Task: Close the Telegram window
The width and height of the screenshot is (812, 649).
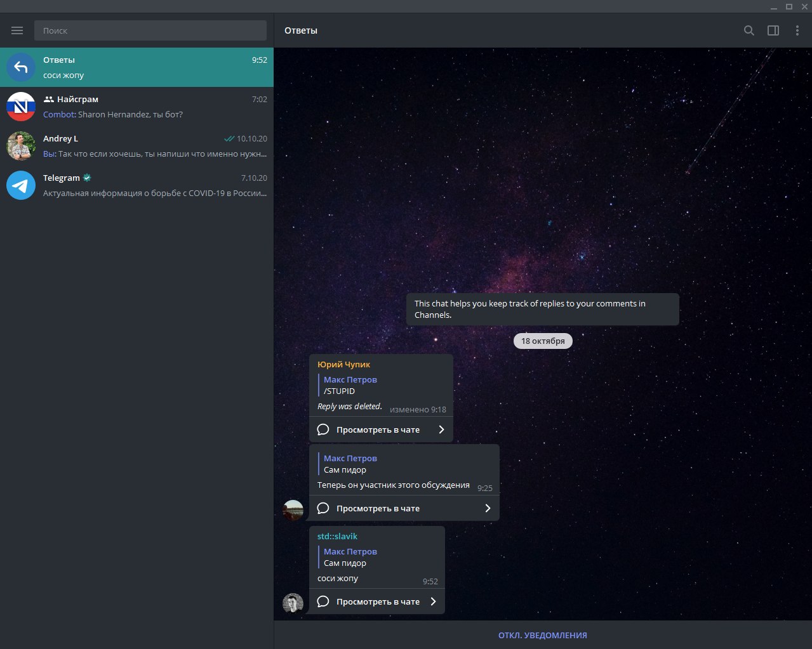Action: coord(804,6)
